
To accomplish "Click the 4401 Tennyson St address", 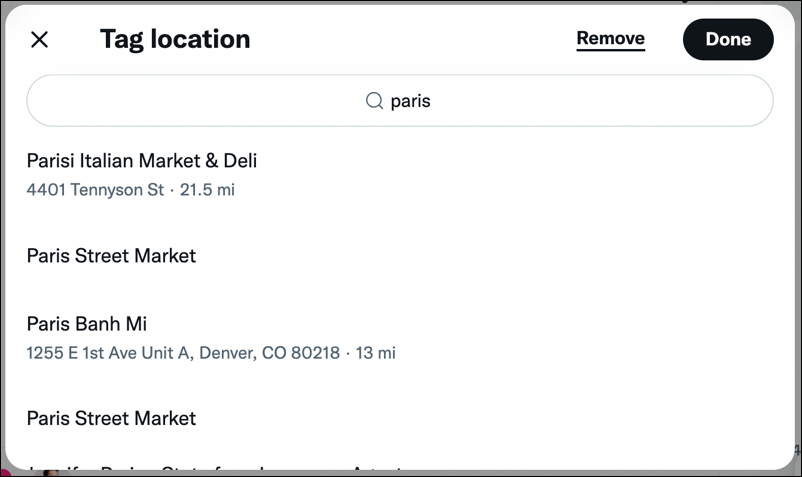I will (95, 189).
